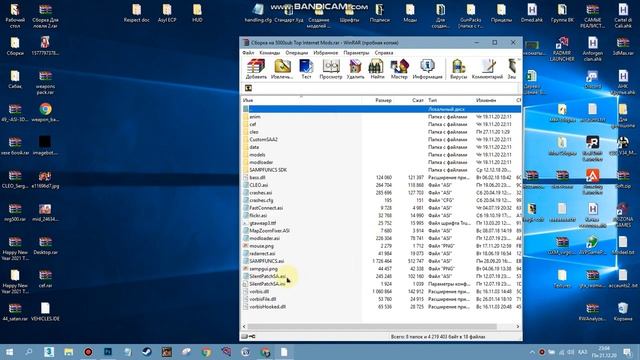The image size is (640, 360).
Task: Click the Информация toolbar icon
Action: point(427,69)
